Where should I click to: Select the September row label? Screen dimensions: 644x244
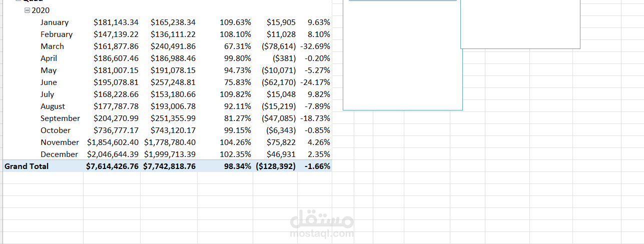[61, 118]
